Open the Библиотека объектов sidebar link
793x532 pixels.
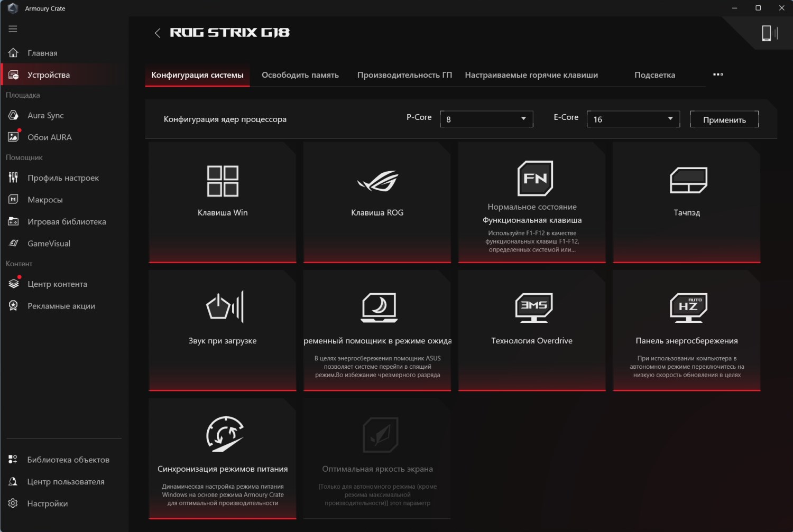click(68, 460)
